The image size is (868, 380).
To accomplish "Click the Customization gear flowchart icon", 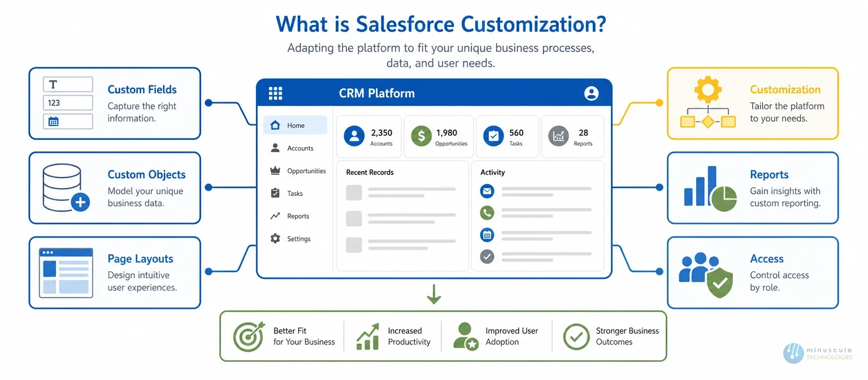I will tap(708, 103).
